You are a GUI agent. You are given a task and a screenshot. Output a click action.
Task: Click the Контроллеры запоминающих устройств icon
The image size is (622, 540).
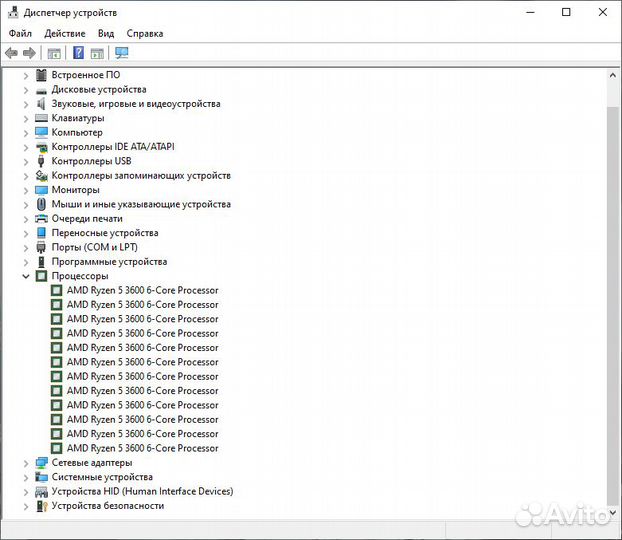click(41, 175)
